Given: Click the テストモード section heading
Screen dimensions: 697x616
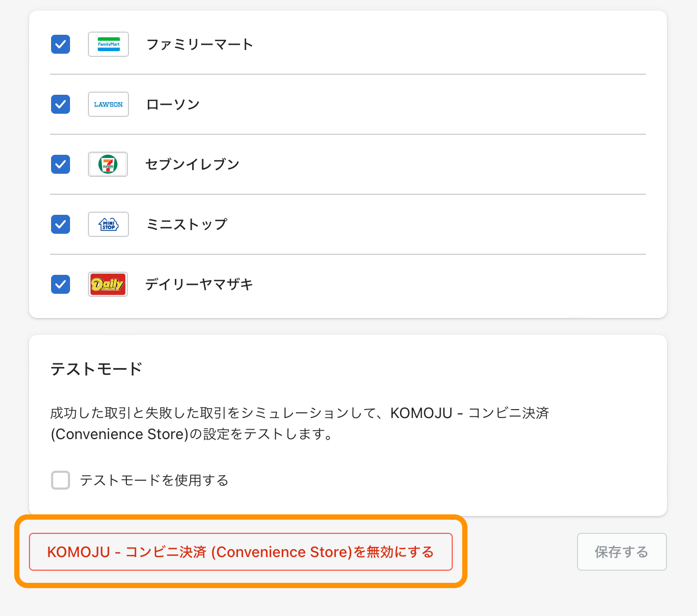Looking at the screenshot, I should coord(96,369).
